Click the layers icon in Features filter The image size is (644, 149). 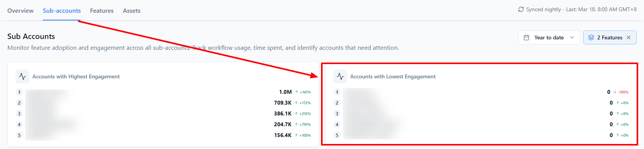click(591, 37)
